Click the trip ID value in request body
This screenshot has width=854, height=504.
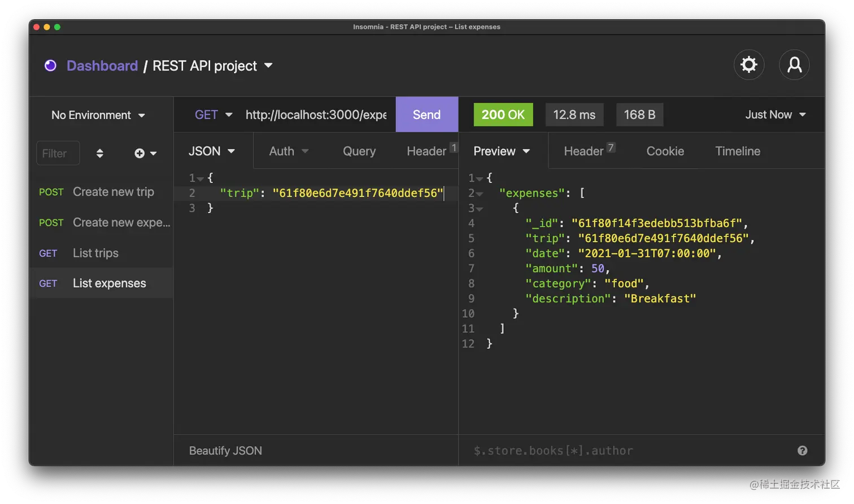pyautogui.click(x=358, y=193)
